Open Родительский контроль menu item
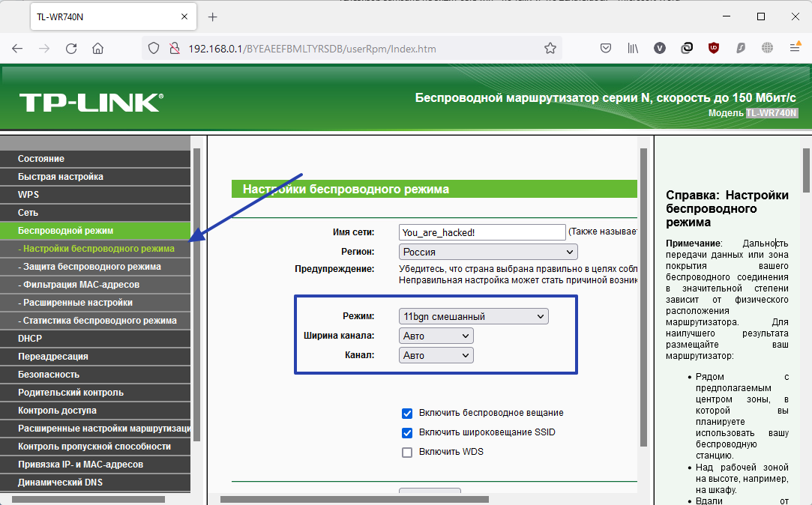Viewport: 812px width, 505px height. 95,393
